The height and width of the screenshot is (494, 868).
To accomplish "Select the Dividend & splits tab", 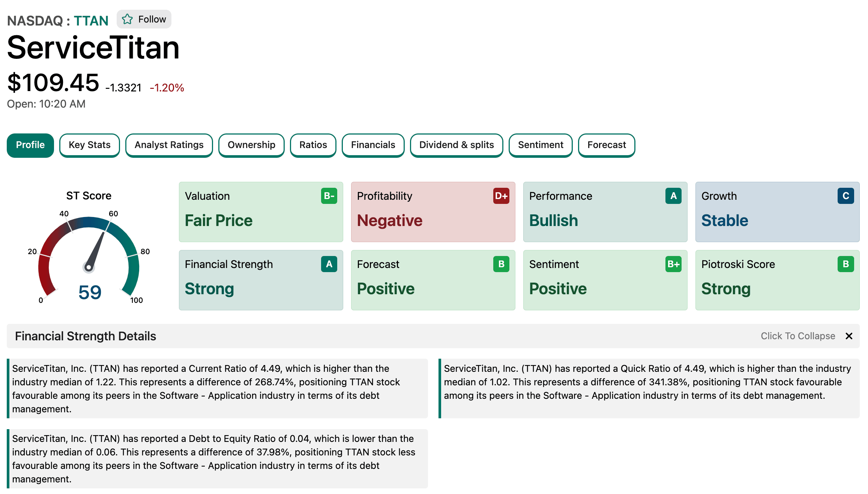I will [456, 145].
